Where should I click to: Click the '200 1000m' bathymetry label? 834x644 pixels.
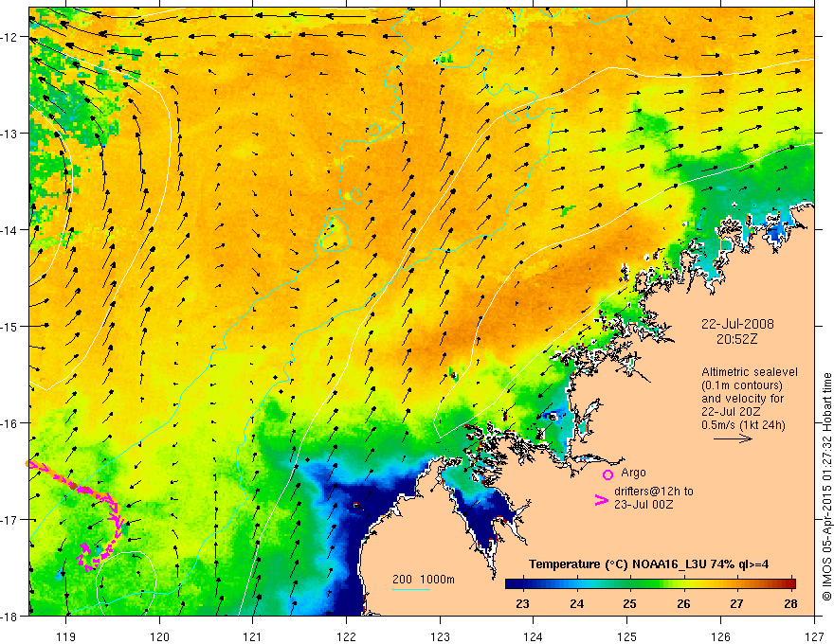tap(424, 580)
